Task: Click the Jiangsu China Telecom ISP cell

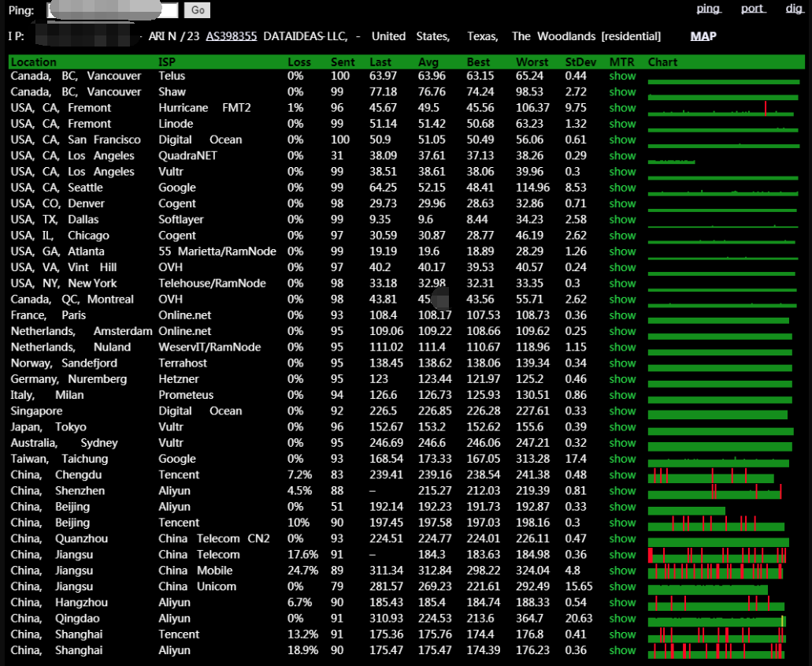Action: point(199,555)
